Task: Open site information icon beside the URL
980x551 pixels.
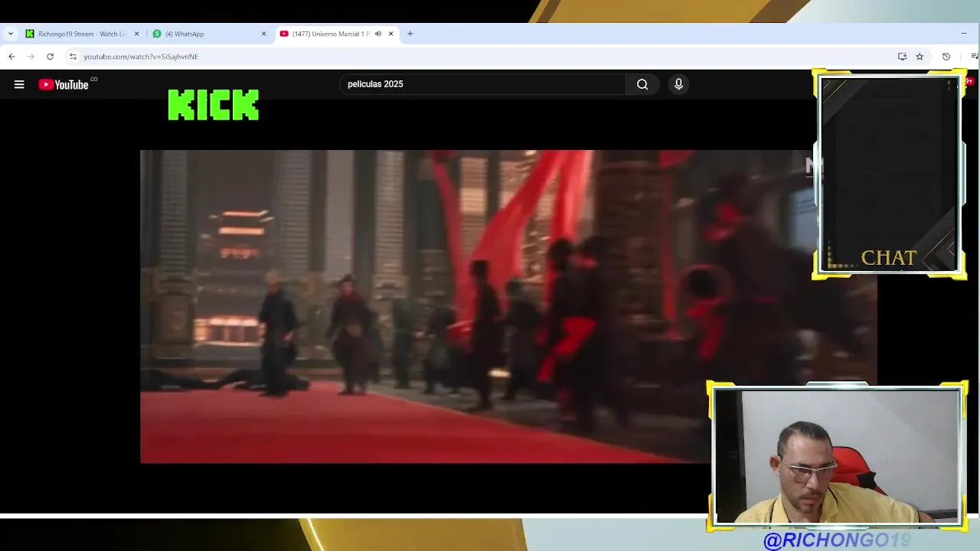Action: click(73, 57)
